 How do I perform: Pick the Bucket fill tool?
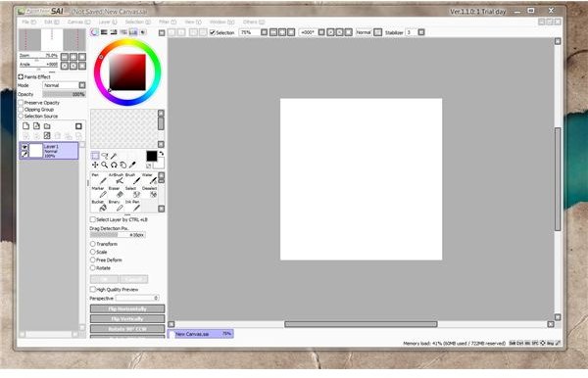(99, 206)
